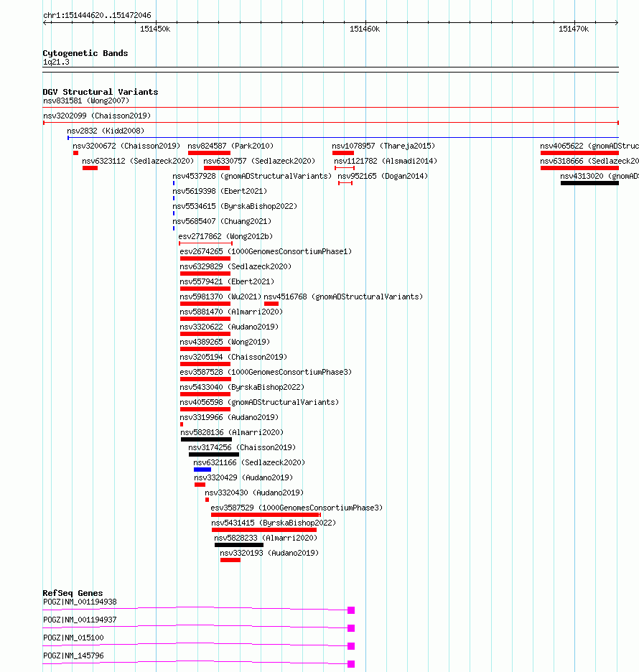Click the chr1:151444620..151472046 region label

pos(97,15)
